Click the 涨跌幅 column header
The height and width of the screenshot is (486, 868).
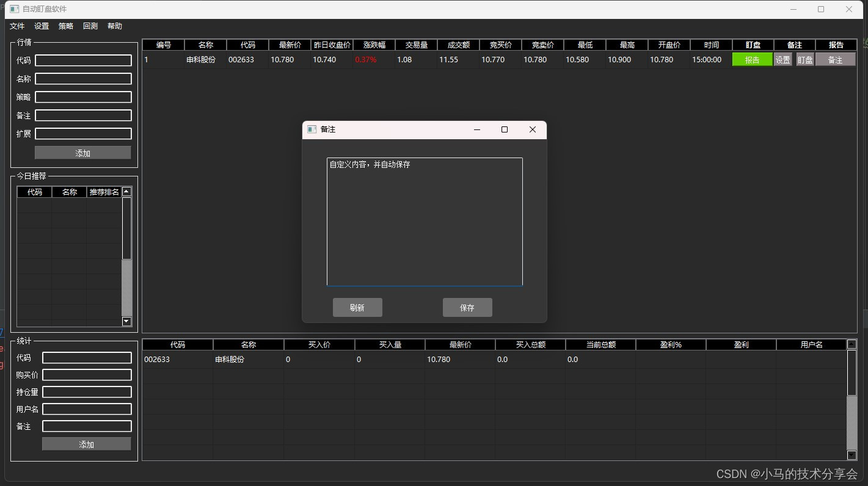click(374, 45)
